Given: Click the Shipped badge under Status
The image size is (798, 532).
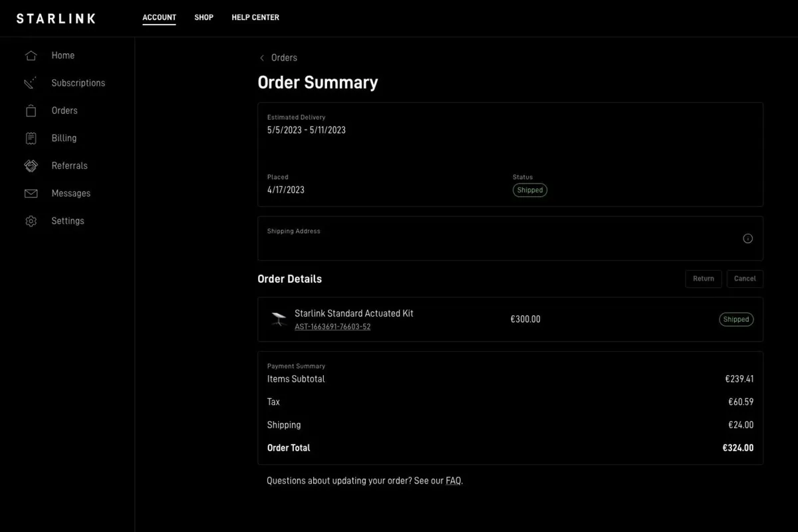Looking at the screenshot, I should coord(530,190).
